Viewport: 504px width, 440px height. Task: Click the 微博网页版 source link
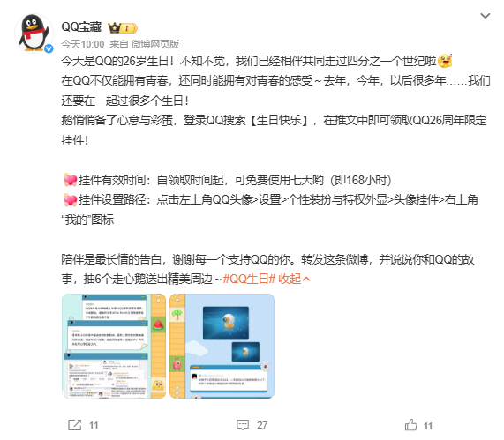point(155,44)
